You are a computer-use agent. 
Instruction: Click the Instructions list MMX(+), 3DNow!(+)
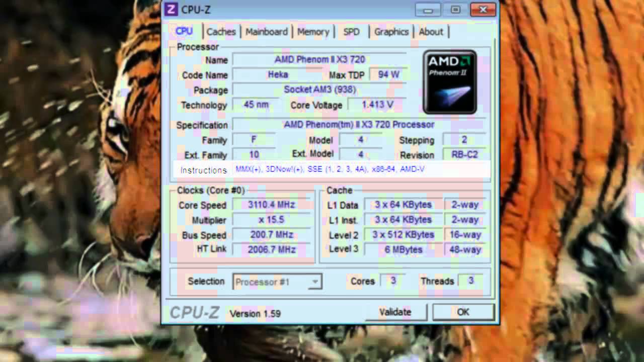[330, 169]
